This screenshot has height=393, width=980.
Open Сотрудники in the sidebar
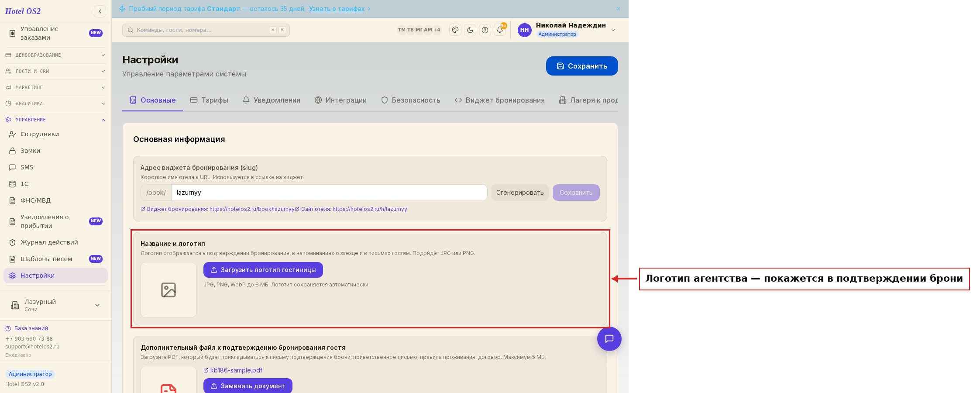(55, 134)
